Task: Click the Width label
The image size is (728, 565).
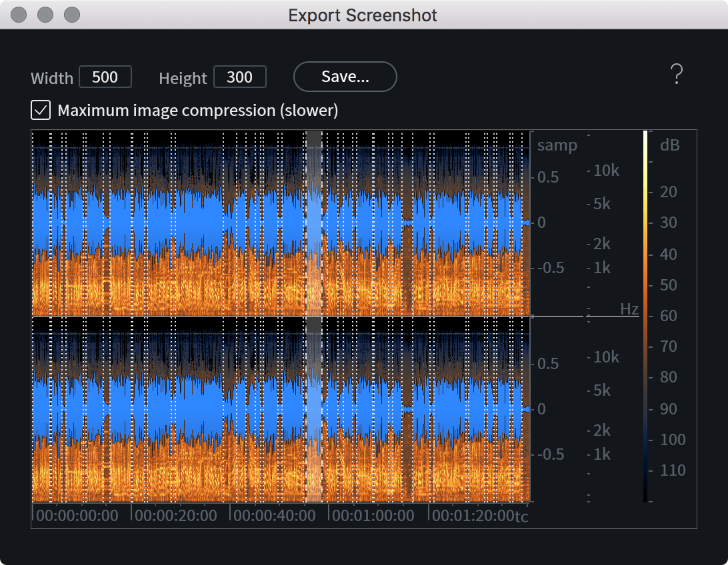Action: (52, 78)
